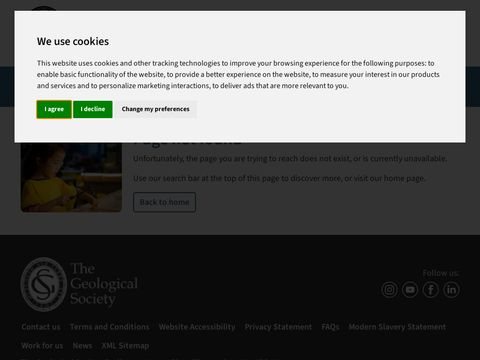Open Modern Slavery Statement link

[397, 327]
